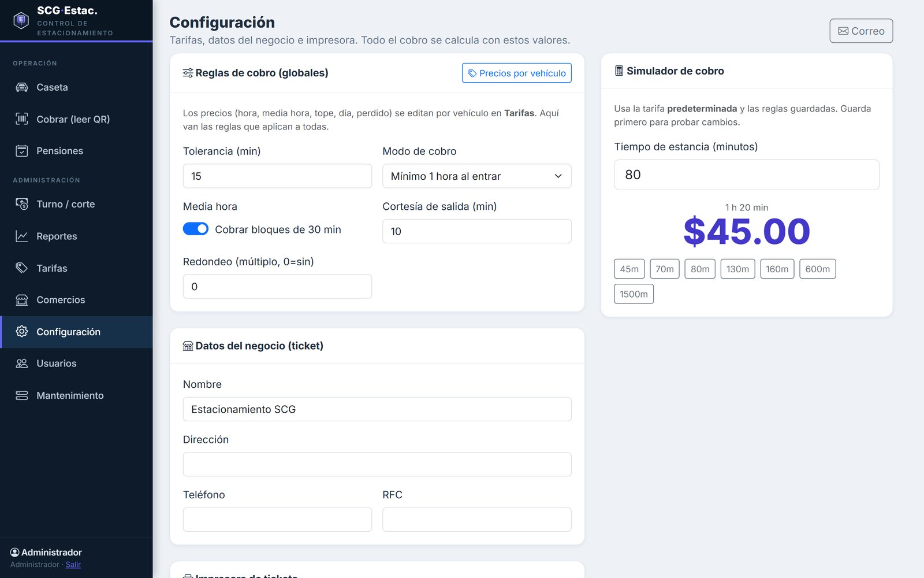Choose the 1500m preset chip
The image size is (924, 578).
point(634,294)
